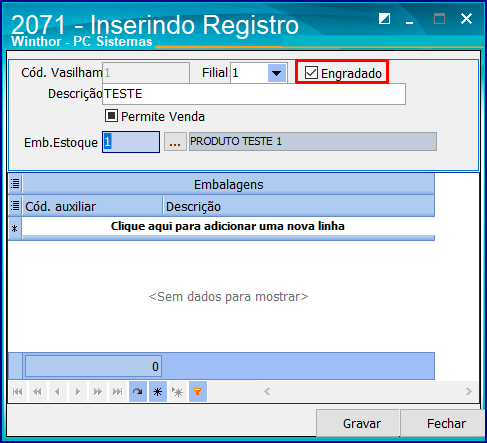Screen dimensions: 487x443
Task: Click the new row asterisk indicator
Action: point(15,229)
